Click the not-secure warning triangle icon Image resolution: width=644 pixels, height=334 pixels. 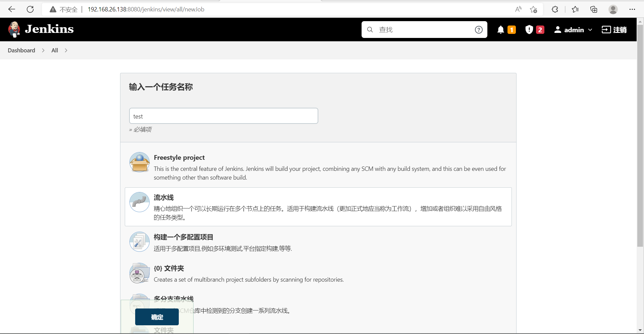(x=53, y=9)
